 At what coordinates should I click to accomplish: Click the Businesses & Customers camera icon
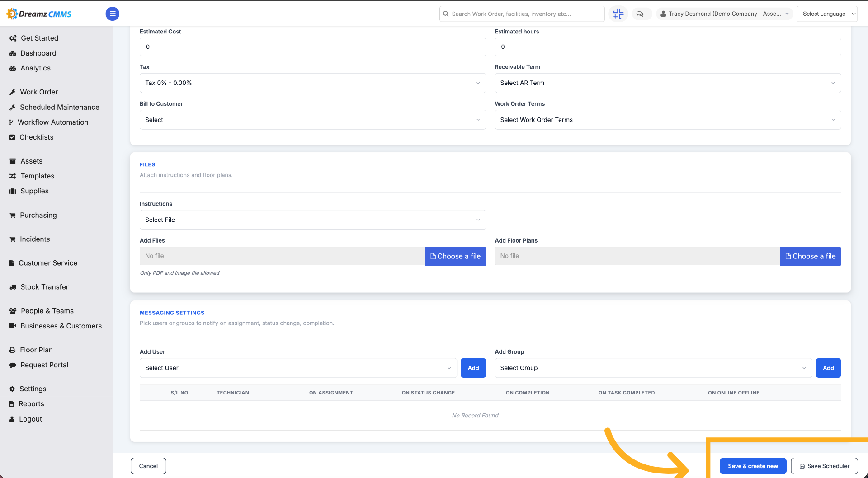[x=13, y=326]
